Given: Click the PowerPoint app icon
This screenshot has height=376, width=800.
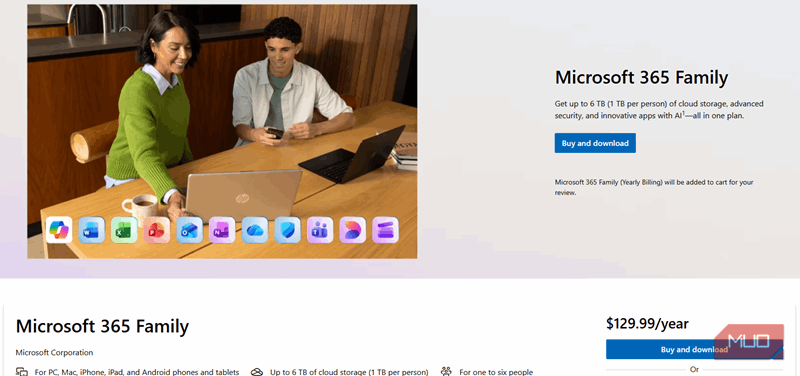Looking at the screenshot, I should [x=157, y=230].
